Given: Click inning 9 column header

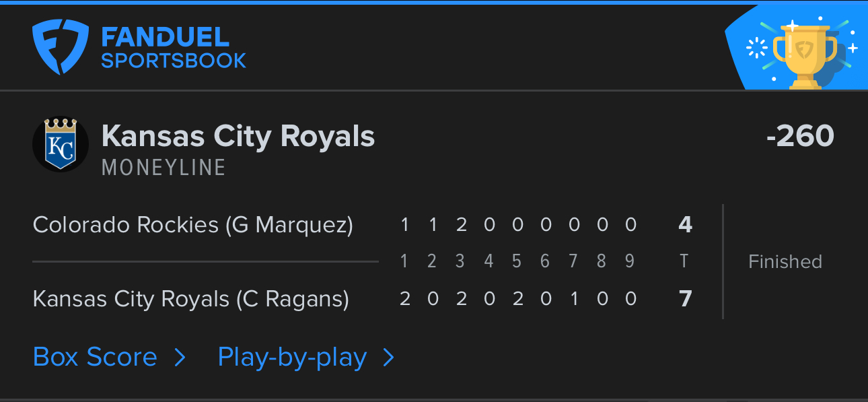Looking at the screenshot, I should (x=629, y=261).
